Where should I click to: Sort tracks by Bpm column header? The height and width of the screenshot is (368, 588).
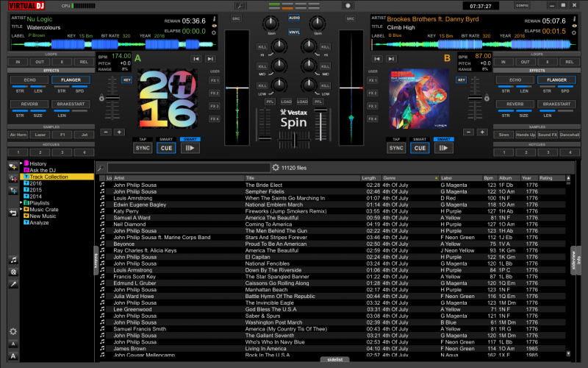pyautogui.click(x=489, y=178)
